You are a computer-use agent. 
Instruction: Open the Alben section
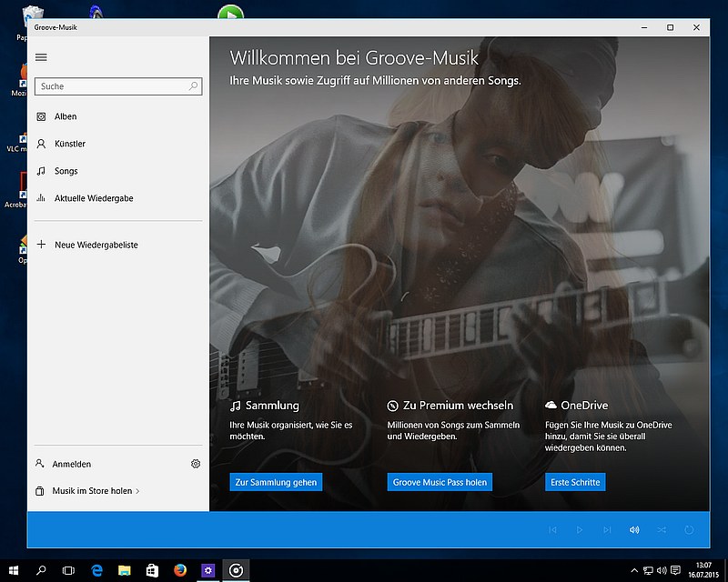(118, 116)
